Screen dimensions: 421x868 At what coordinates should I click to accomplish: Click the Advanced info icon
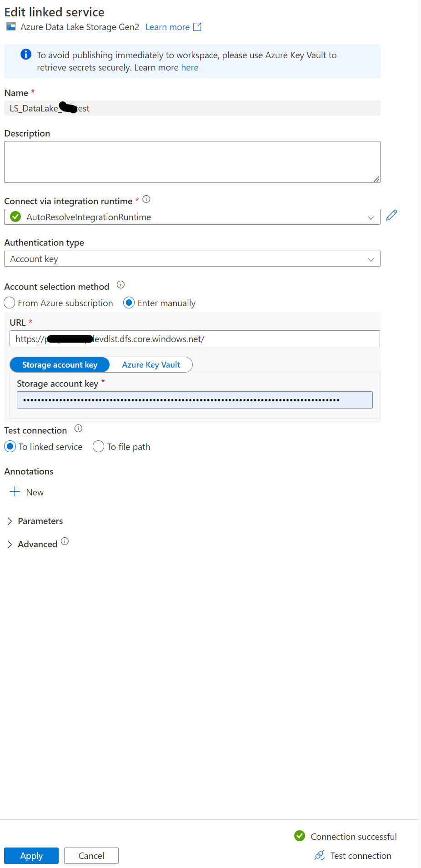65,541
